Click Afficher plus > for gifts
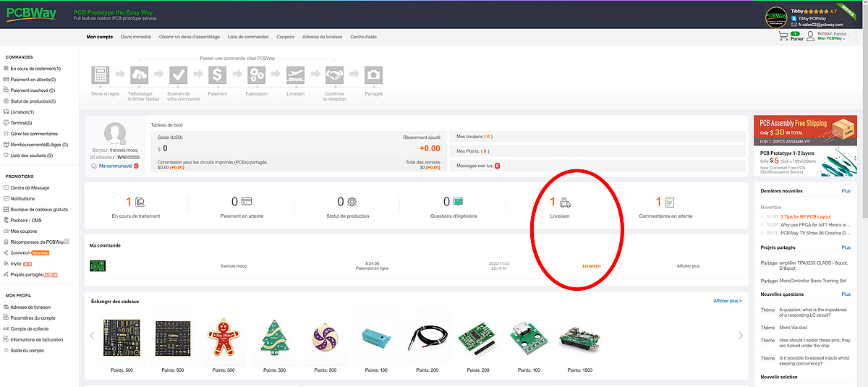Screen dimensions: 868x387 [x=728, y=301]
